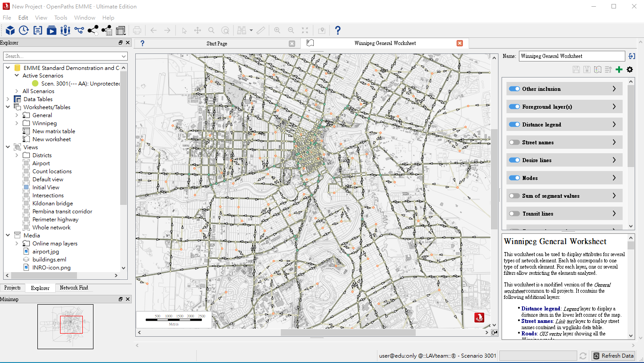Image resolution: width=644 pixels, height=363 pixels.
Task: Expand the Street names layer chevron
Action: coord(614,142)
